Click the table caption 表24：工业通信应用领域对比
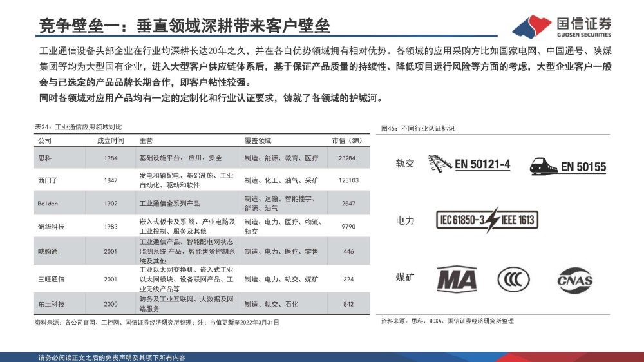The height and width of the screenshot is (362, 644). [78, 127]
